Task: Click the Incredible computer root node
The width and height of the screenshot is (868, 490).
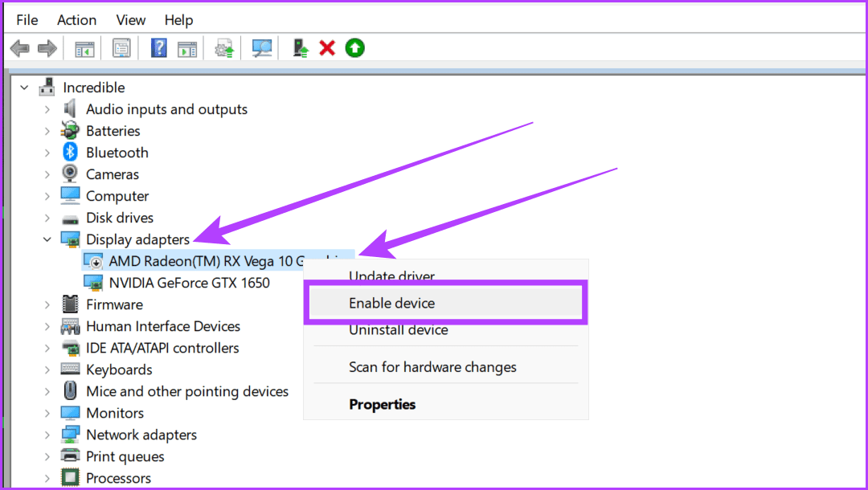Action: pyautogui.click(x=94, y=87)
